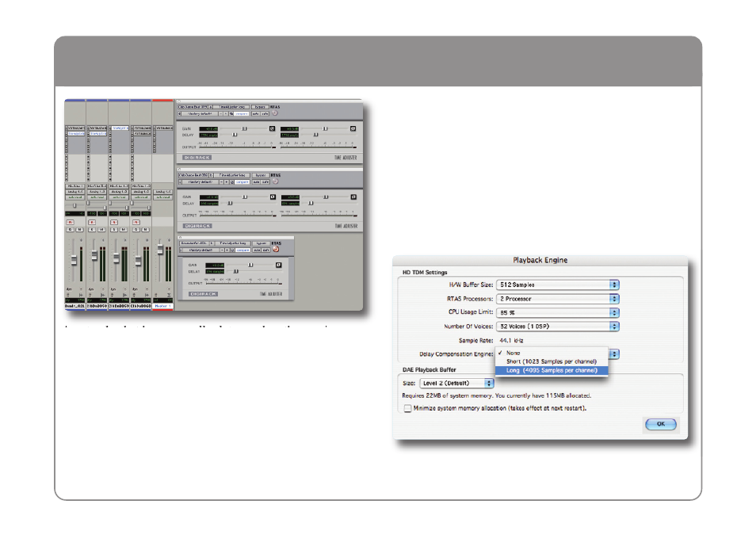This screenshot has height=535, width=756.
Task: Toggle right phase invert in top Time Adjuster
Action: coord(353,128)
